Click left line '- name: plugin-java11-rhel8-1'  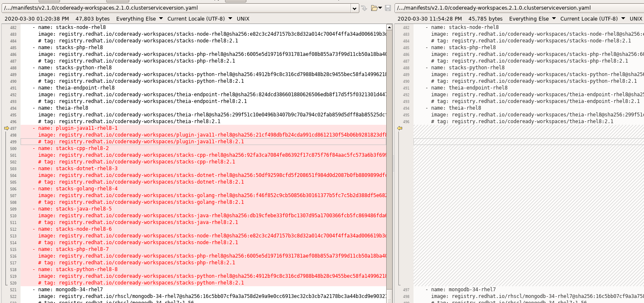pyautogui.click(x=75, y=128)
